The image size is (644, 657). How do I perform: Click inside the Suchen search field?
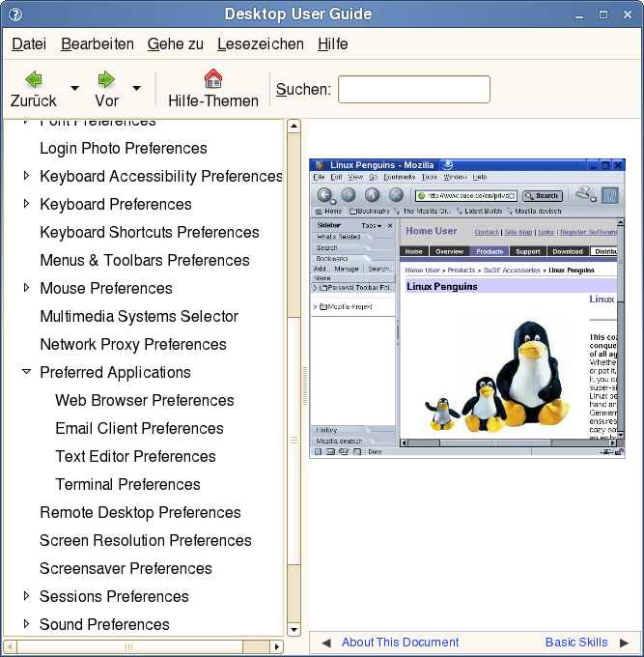tap(413, 89)
